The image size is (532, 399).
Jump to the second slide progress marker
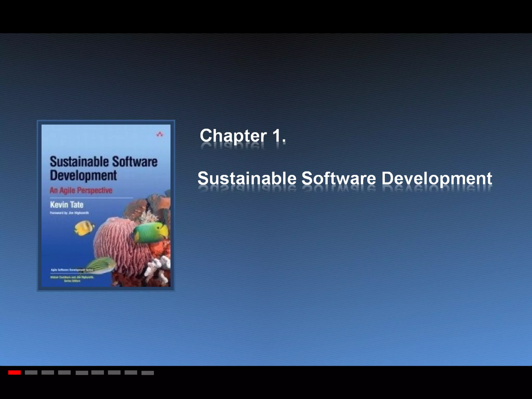[x=31, y=373]
